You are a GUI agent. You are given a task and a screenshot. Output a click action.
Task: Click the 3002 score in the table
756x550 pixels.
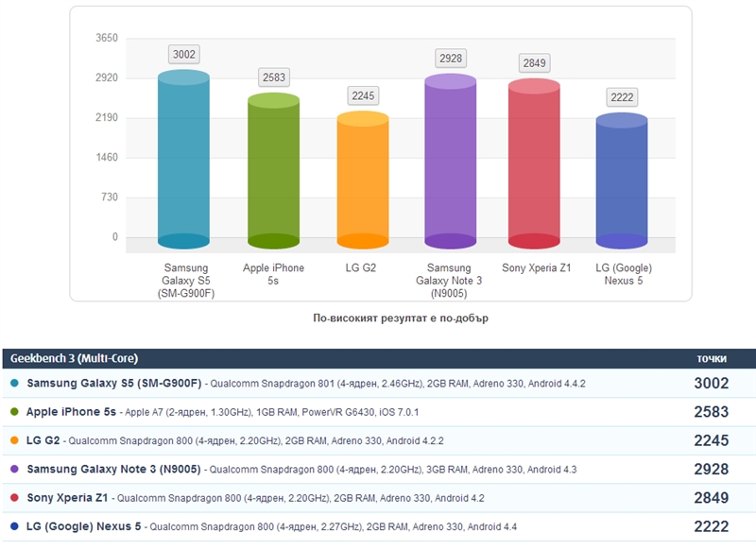point(712,384)
